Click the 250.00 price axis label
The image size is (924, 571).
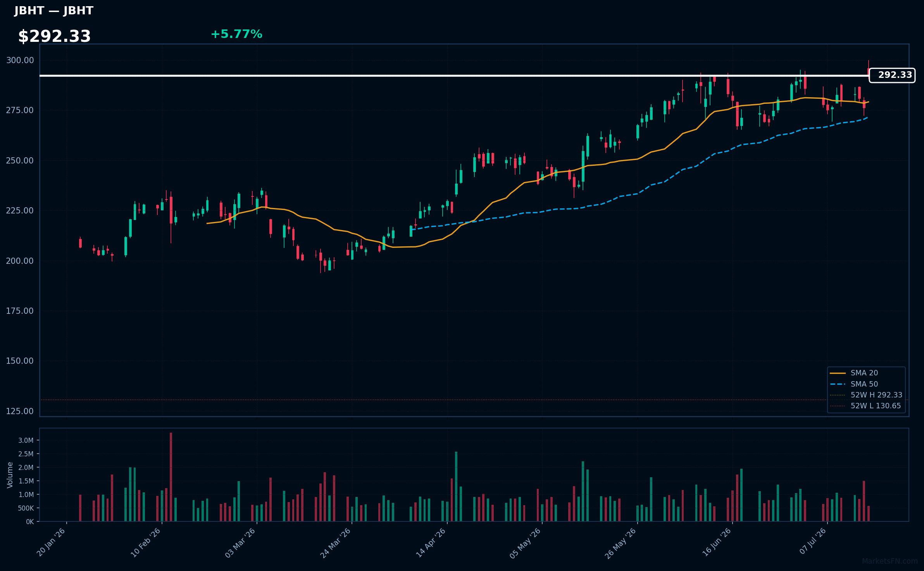point(20,160)
